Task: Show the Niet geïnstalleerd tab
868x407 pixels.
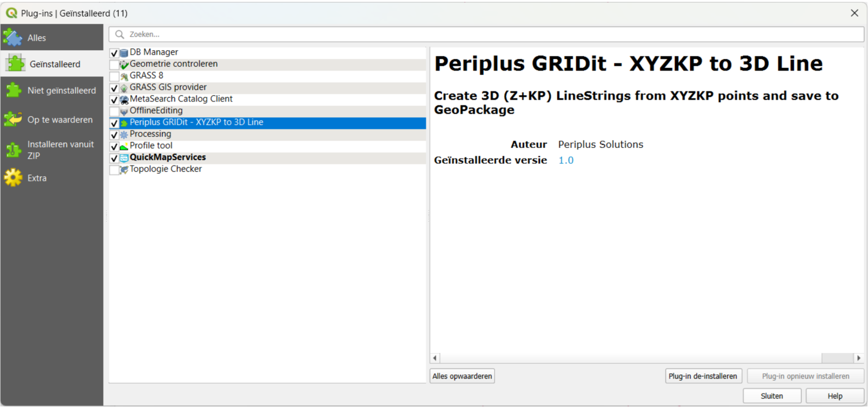Action: click(52, 91)
